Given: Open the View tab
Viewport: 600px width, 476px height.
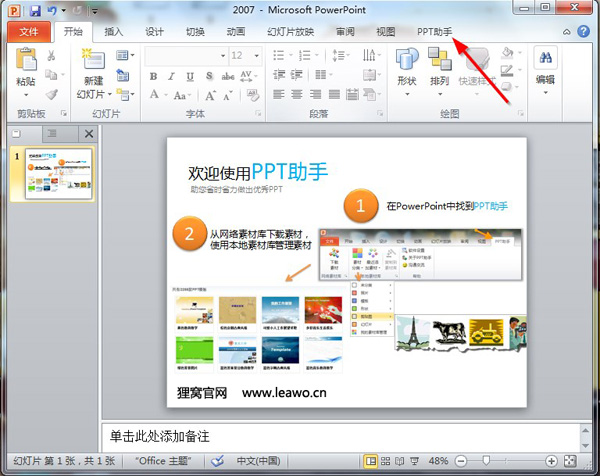Looking at the screenshot, I should [x=385, y=31].
